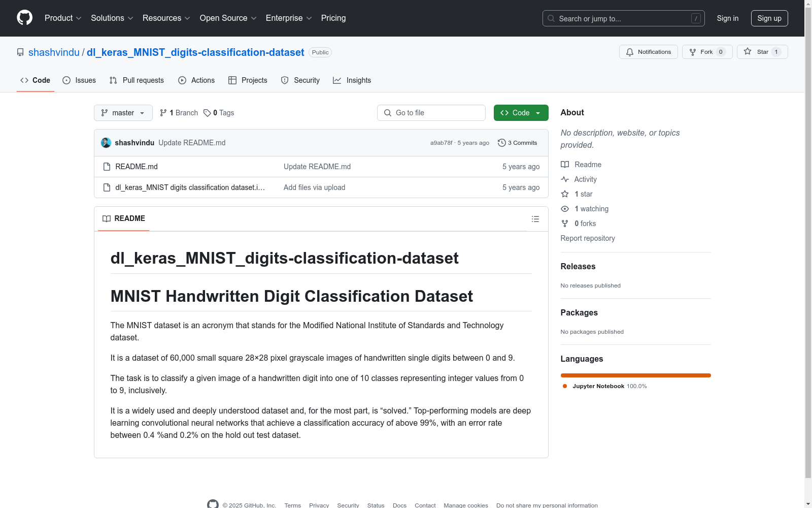Open the README outline list icon
The image size is (812, 508).
535,219
